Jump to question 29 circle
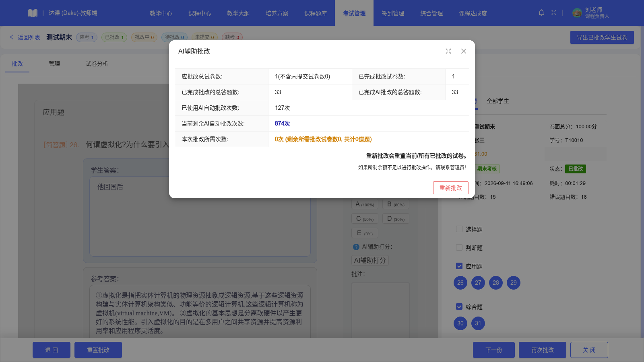This screenshot has width=644, height=362. (514, 283)
